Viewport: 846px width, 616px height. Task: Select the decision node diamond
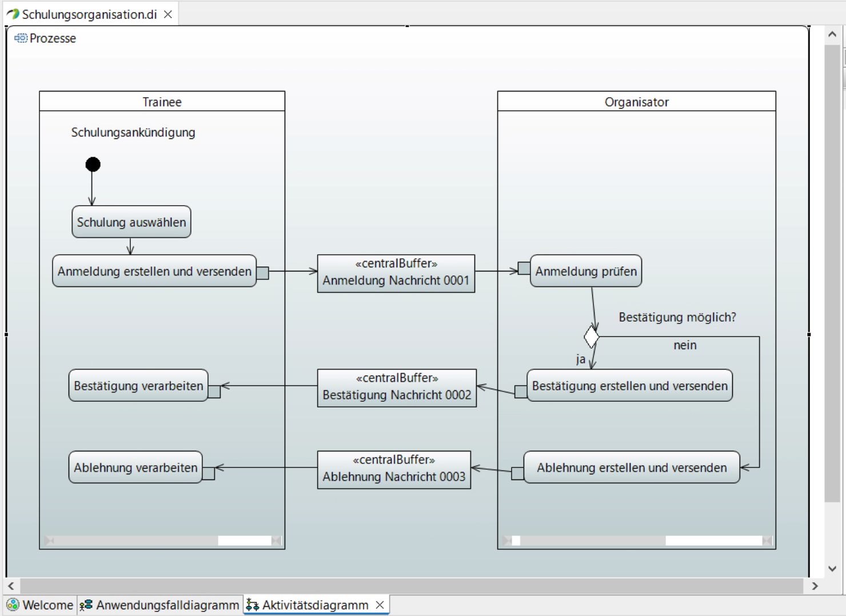point(592,337)
